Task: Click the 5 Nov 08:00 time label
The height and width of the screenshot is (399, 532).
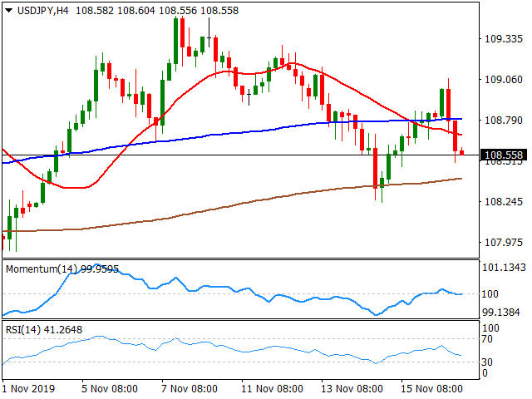Action: tap(110, 388)
